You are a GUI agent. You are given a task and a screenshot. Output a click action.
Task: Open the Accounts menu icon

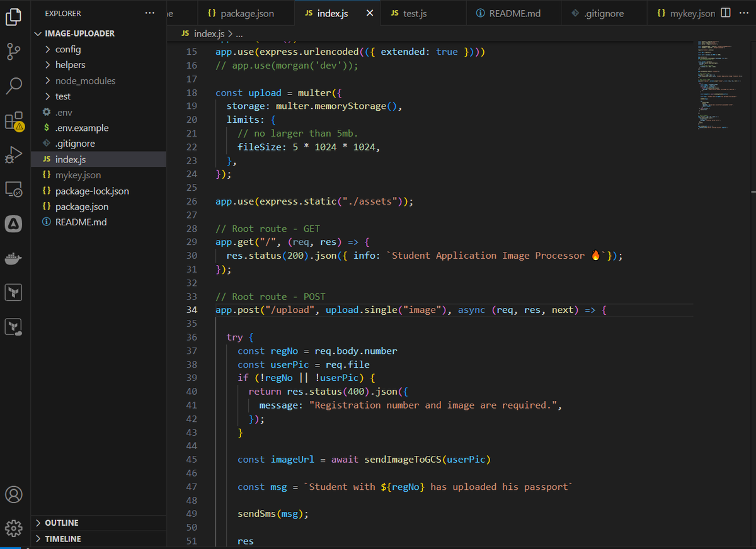click(x=14, y=494)
